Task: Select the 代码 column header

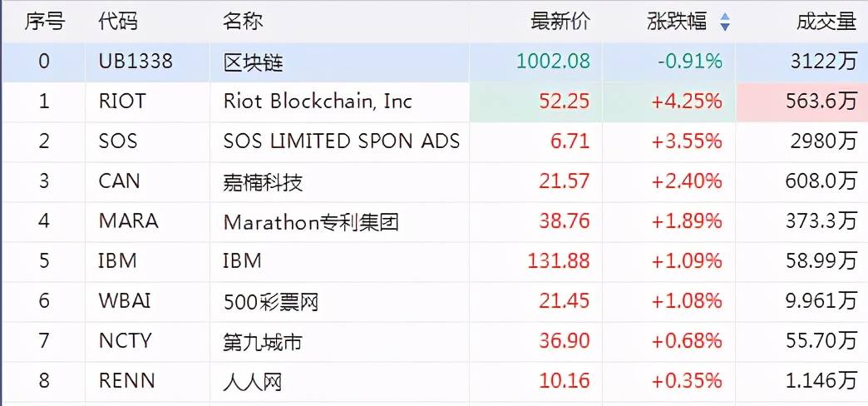Action: pos(118,22)
